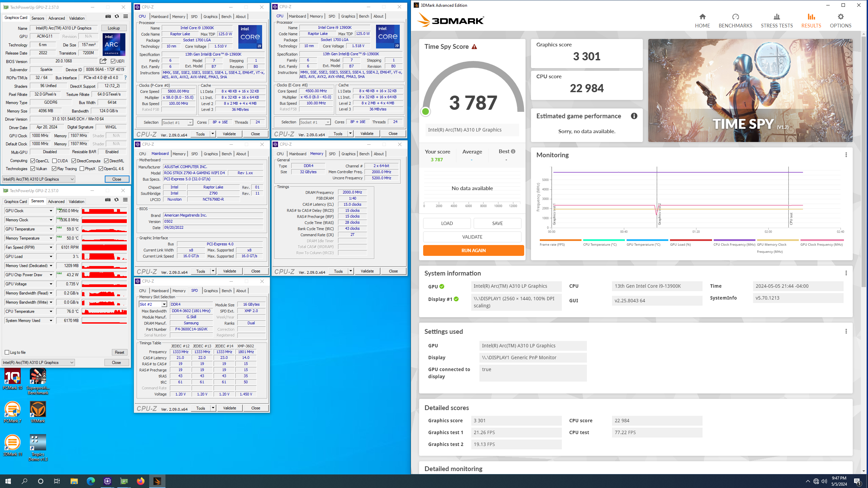
Task: Open the Monitoring panel three-dot menu
Action: click(x=846, y=155)
